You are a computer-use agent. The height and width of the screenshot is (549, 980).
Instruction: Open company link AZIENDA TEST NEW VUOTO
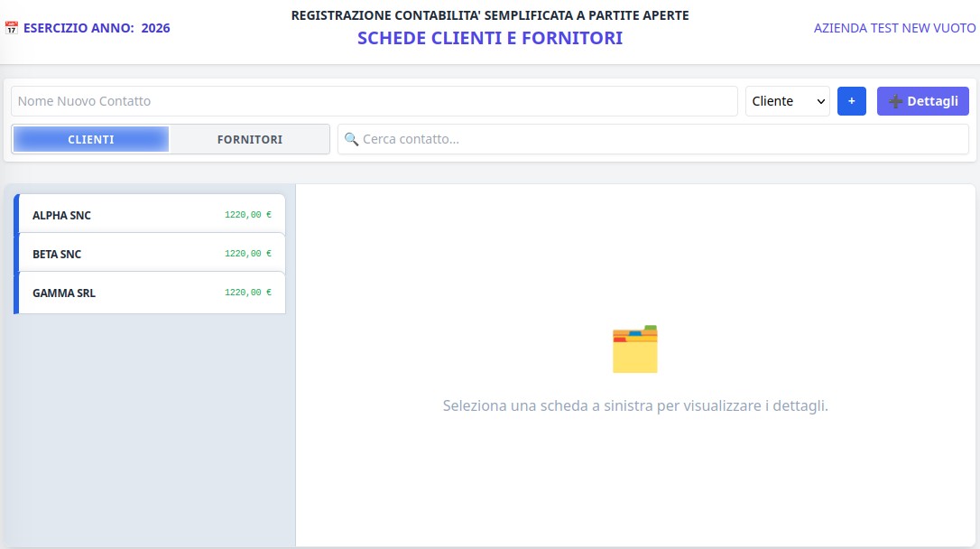point(894,28)
